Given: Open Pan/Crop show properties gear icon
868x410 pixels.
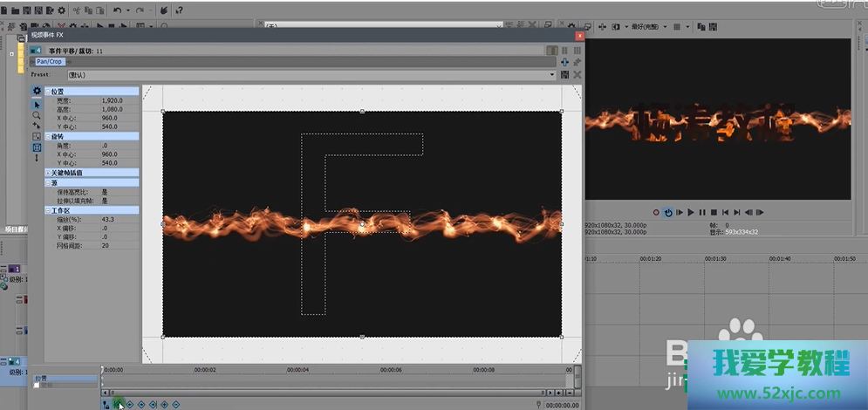Looking at the screenshot, I should [37, 91].
